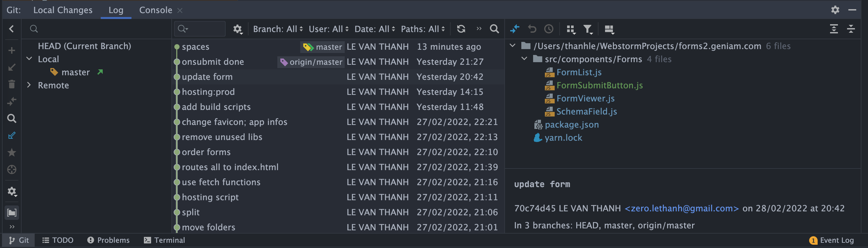Select package.json file
This screenshot has width=868, height=248.
click(x=571, y=125)
